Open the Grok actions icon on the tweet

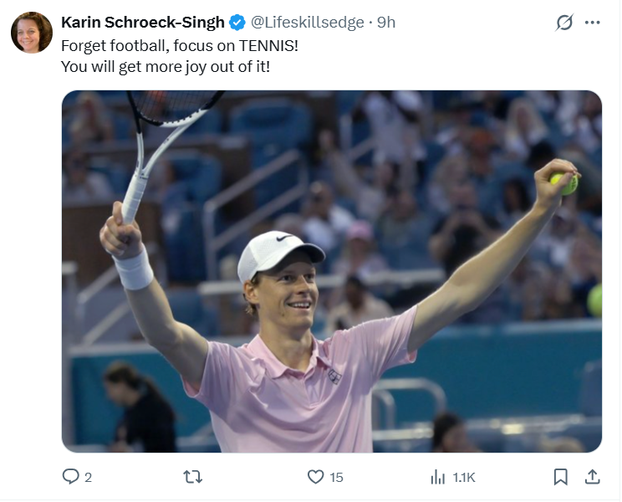[563, 22]
